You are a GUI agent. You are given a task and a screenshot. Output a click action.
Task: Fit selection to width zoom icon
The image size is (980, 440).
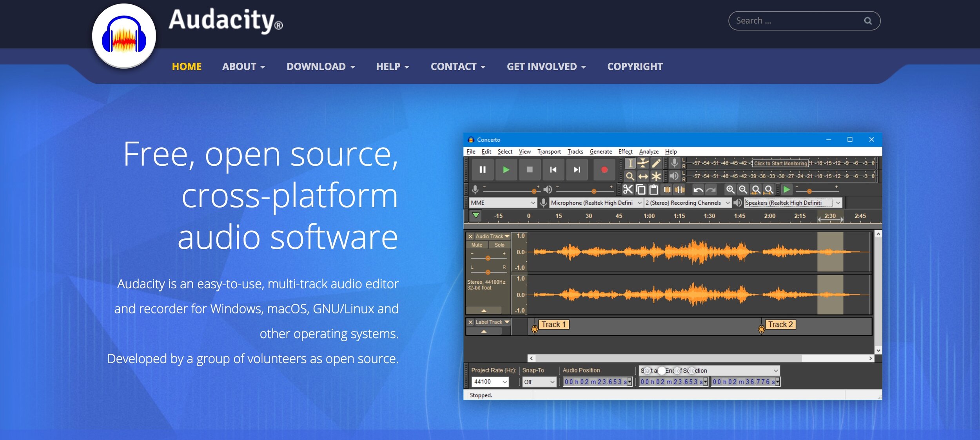tap(756, 190)
